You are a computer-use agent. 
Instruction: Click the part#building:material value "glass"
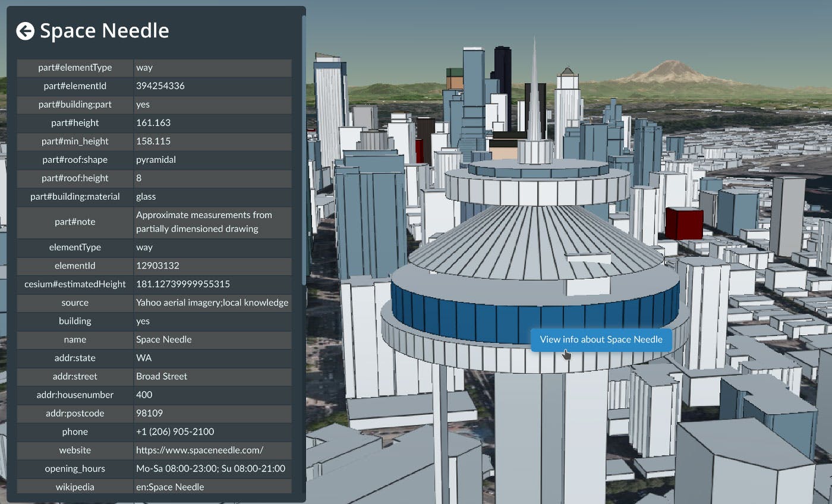click(x=145, y=196)
